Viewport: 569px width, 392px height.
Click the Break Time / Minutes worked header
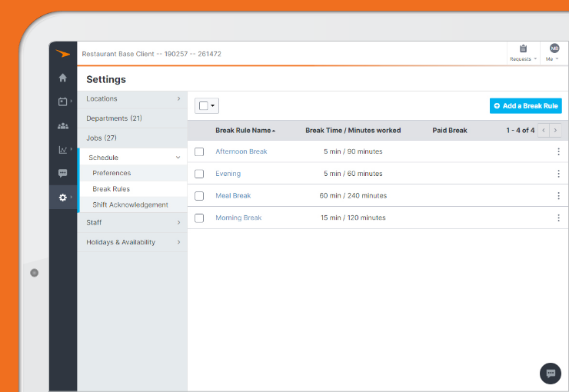coord(353,131)
